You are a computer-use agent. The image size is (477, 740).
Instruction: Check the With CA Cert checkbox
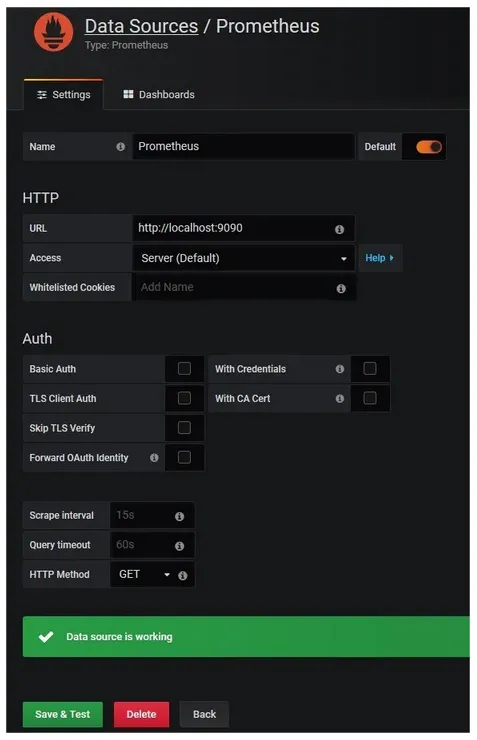tap(370, 398)
